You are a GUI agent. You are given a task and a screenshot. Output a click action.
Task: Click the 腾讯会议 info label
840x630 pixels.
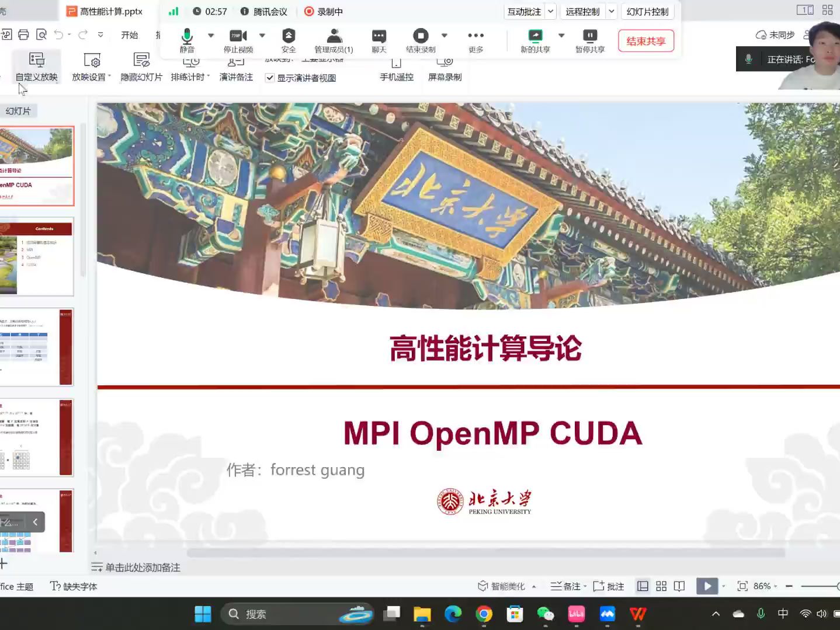(x=264, y=12)
